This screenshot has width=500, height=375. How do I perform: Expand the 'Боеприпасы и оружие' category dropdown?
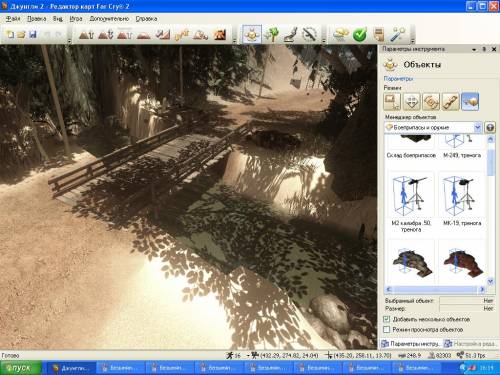477,127
